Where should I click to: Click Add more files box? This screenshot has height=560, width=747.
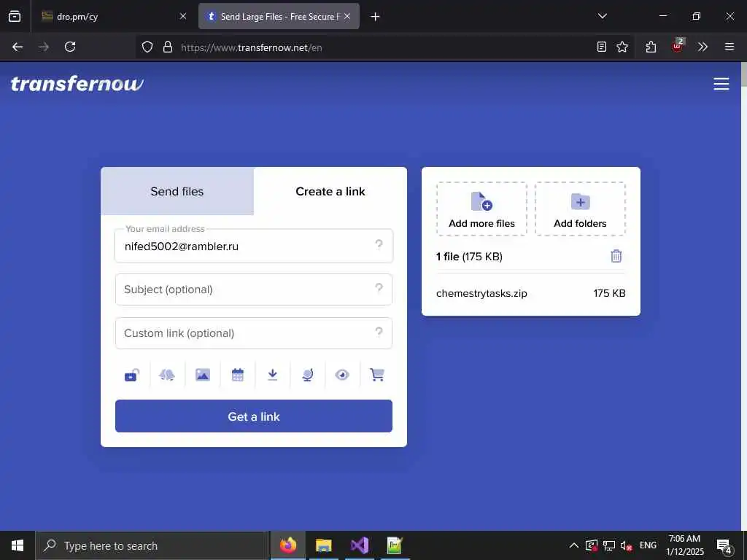point(481,209)
